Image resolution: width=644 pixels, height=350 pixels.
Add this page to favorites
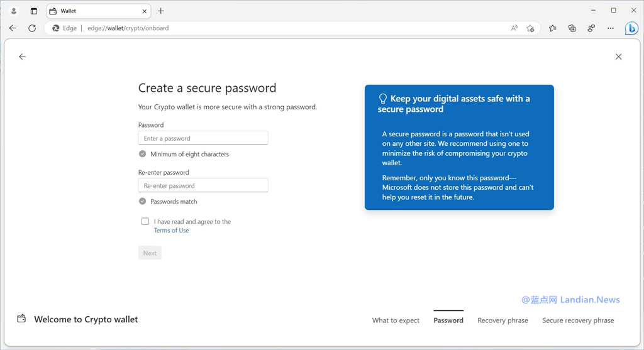tap(530, 28)
